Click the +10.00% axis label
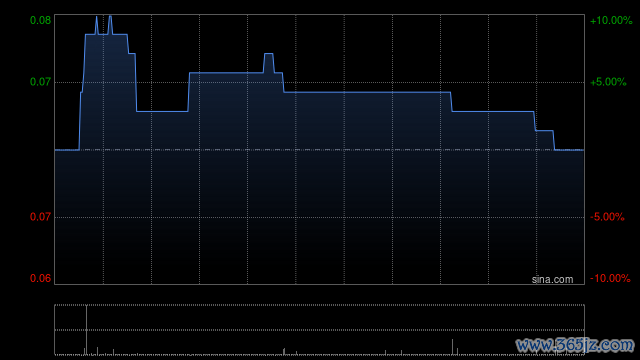The height and width of the screenshot is (360, 640). 611,20
